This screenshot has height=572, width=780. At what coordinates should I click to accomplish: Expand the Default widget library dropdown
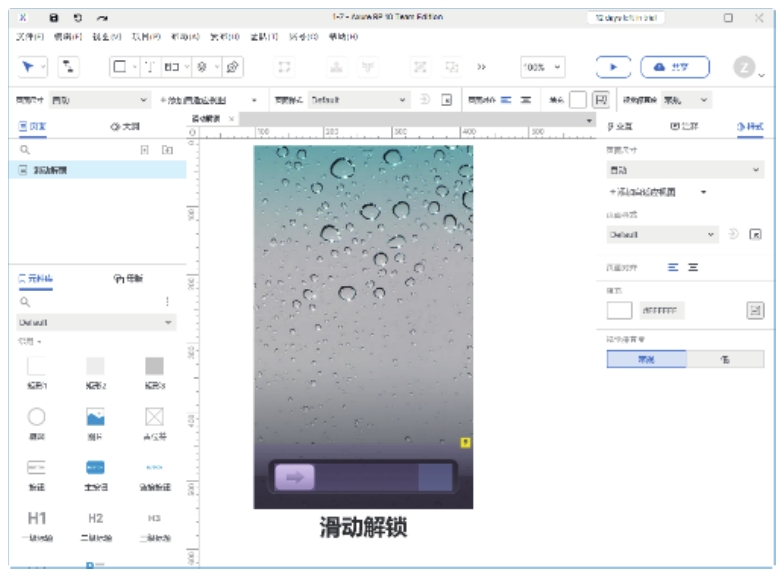coord(96,323)
